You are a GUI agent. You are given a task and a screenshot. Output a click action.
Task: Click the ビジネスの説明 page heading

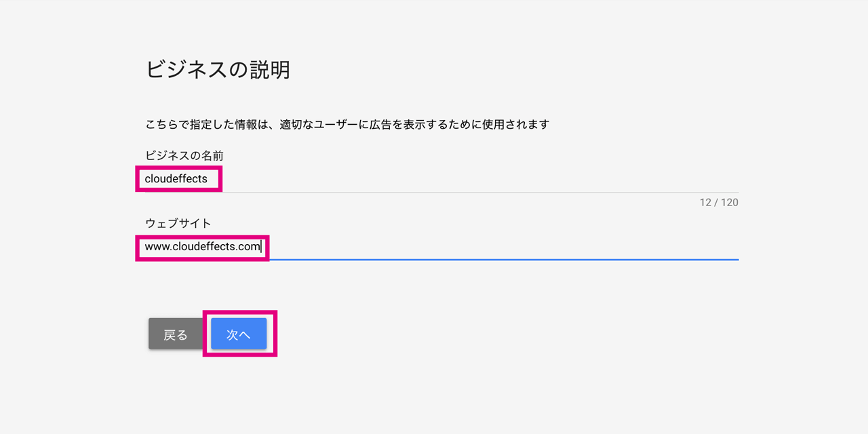(x=218, y=69)
